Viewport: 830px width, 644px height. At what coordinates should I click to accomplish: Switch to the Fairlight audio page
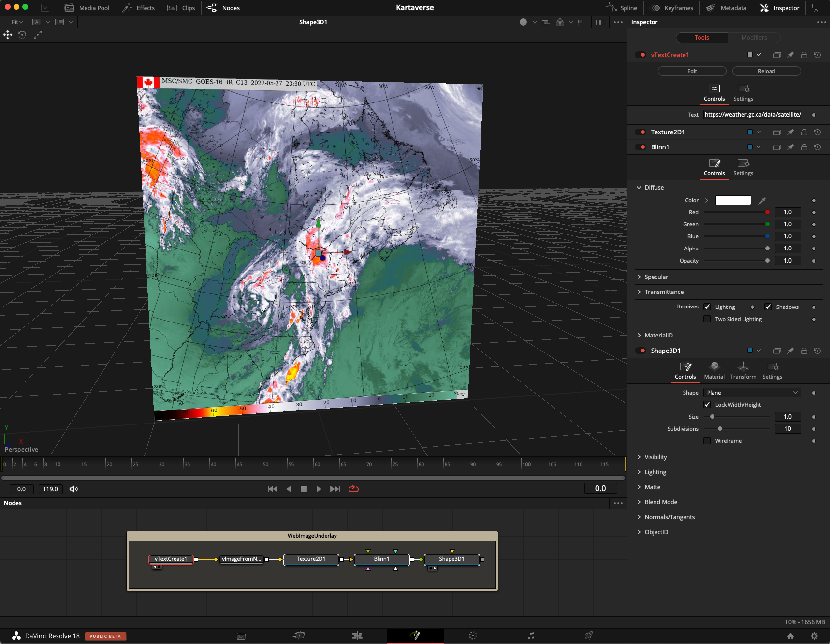coord(531,636)
